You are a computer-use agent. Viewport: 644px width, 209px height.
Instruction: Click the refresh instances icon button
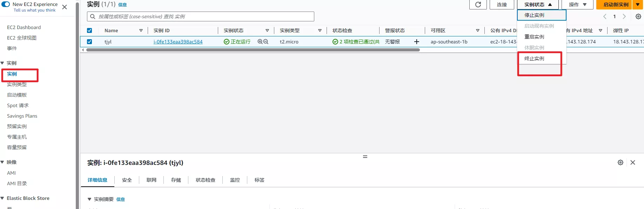[478, 5]
